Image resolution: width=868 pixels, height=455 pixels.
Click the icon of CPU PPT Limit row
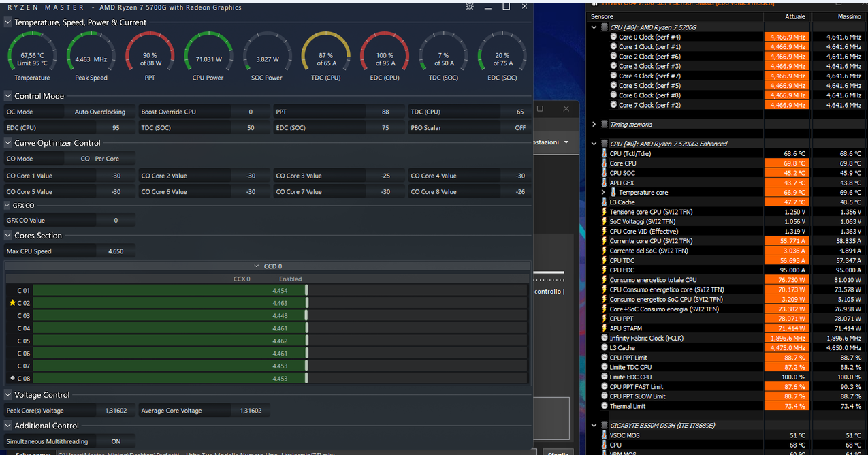(x=605, y=358)
